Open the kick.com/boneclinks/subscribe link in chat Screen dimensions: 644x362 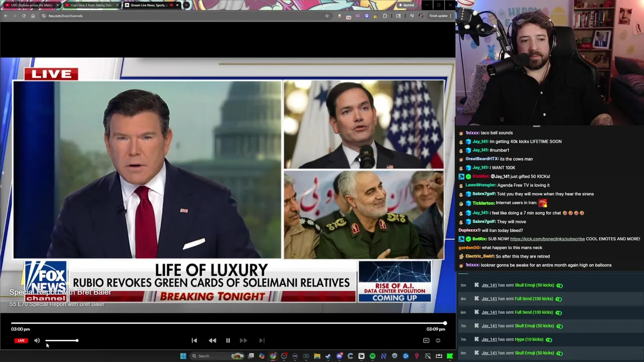point(547,239)
